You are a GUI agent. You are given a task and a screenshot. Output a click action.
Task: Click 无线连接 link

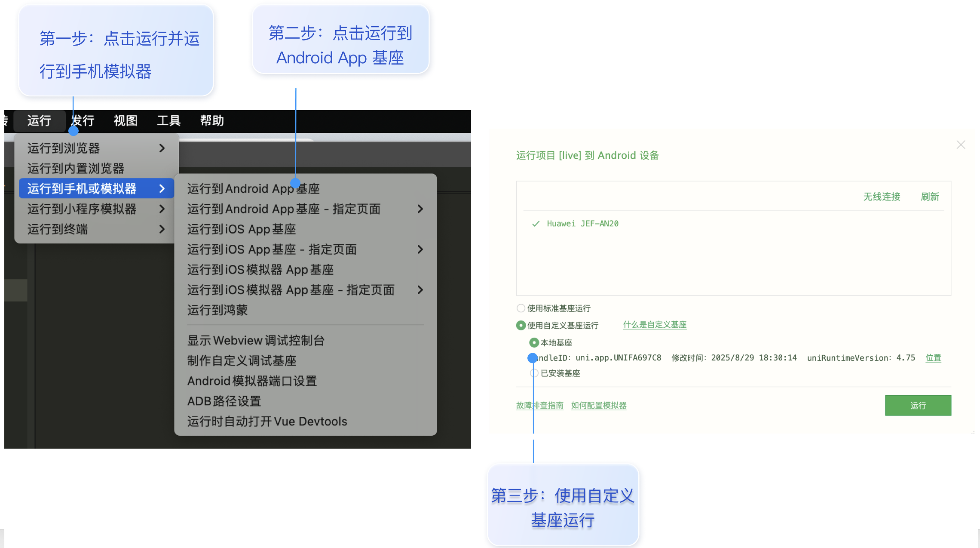coord(882,197)
